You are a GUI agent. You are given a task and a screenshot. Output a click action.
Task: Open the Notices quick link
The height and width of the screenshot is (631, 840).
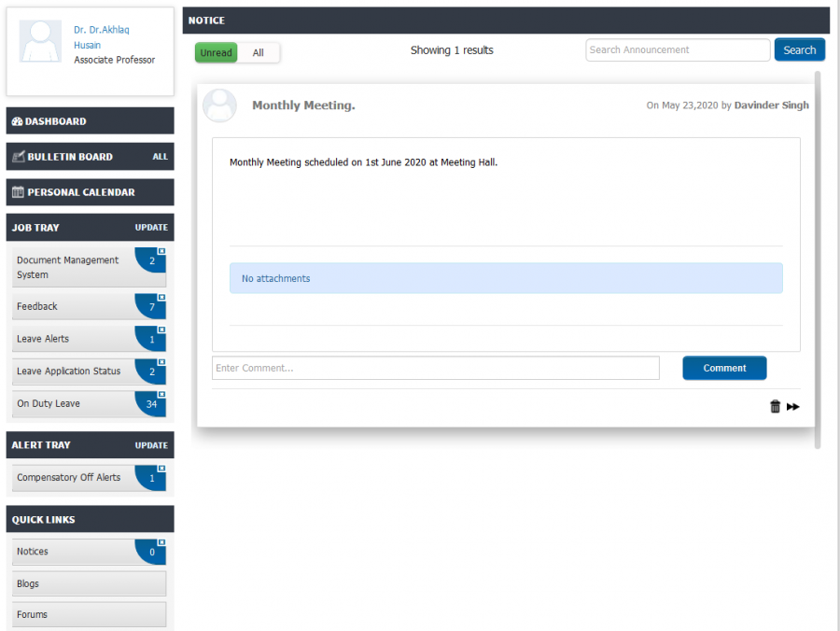[89, 551]
